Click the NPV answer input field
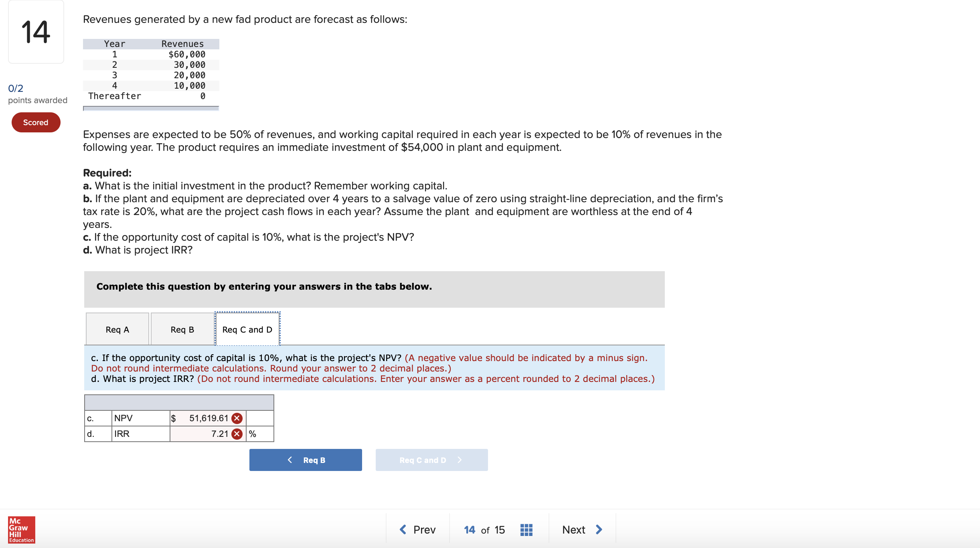The width and height of the screenshot is (980, 548). coord(208,418)
